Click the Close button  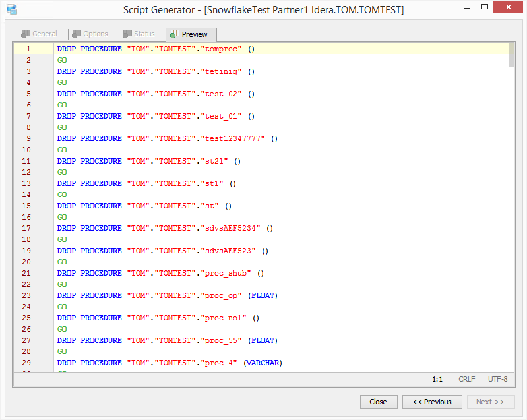[379, 402]
